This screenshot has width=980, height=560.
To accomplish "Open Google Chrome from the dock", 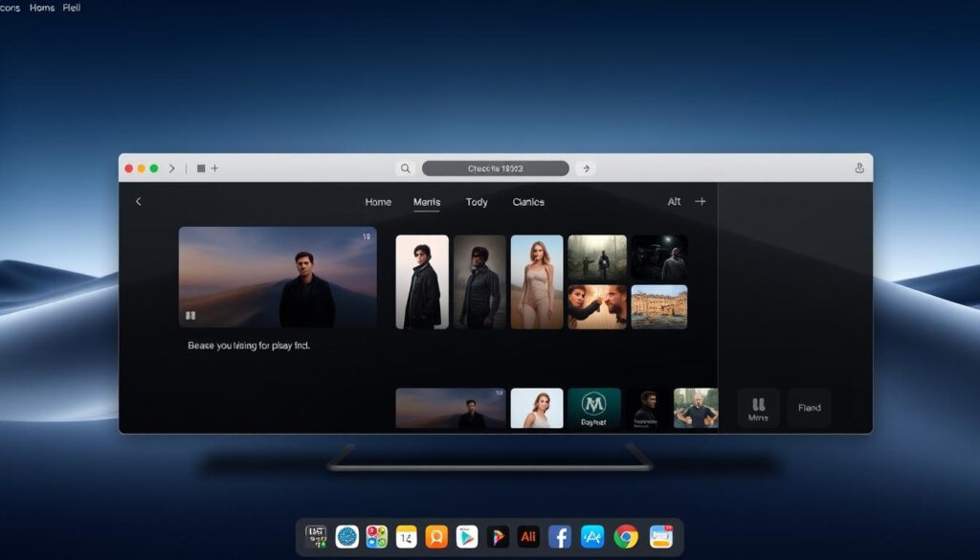I will [x=626, y=537].
